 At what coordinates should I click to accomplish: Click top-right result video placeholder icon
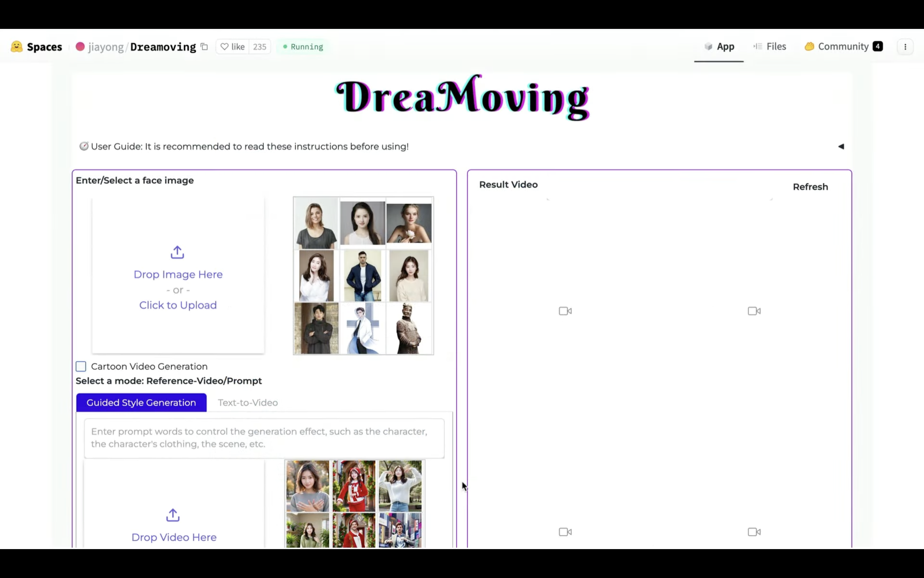point(754,311)
